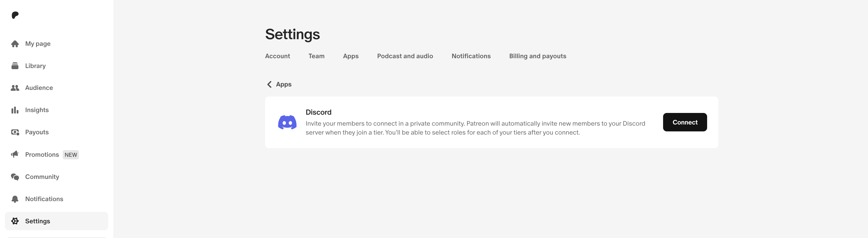The image size is (868, 238).
Task: Connect the Discord app
Action: pyautogui.click(x=685, y=122)
